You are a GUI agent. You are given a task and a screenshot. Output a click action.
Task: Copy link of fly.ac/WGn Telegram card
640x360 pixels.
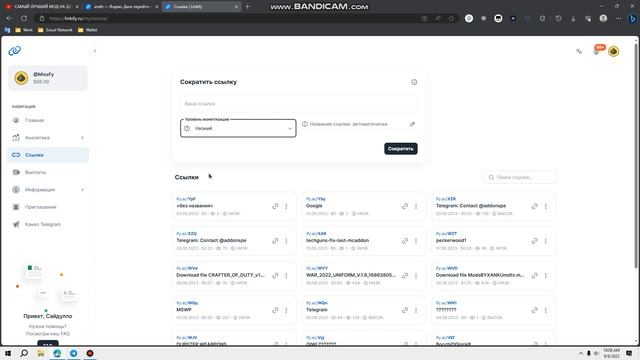pos(405,310)
